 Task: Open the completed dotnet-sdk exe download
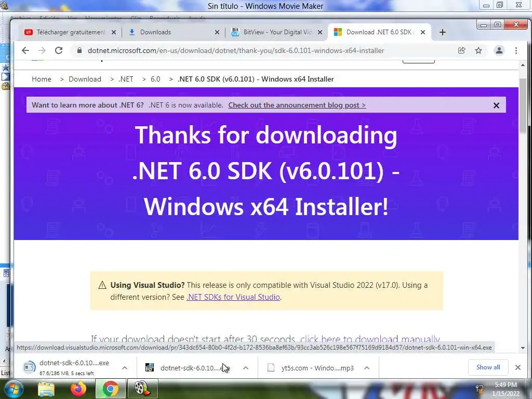[190, 368]
